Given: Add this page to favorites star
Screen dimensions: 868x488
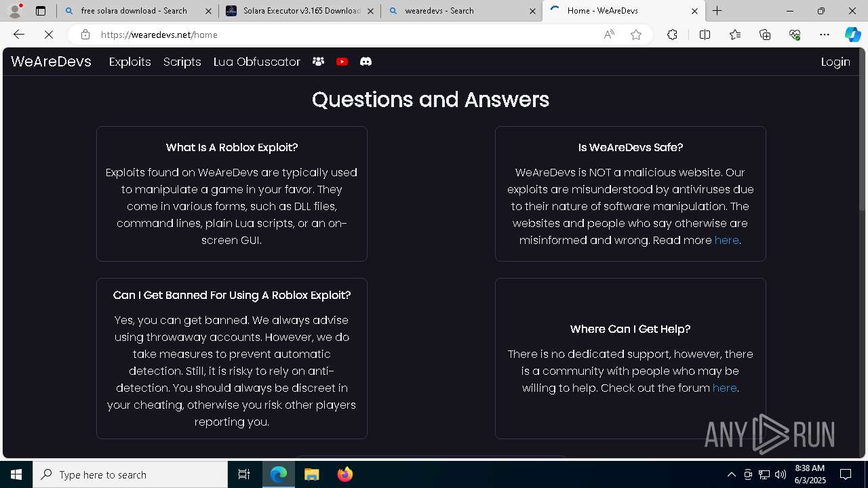Looking at the screenshot, I should [x=636, y=35].
